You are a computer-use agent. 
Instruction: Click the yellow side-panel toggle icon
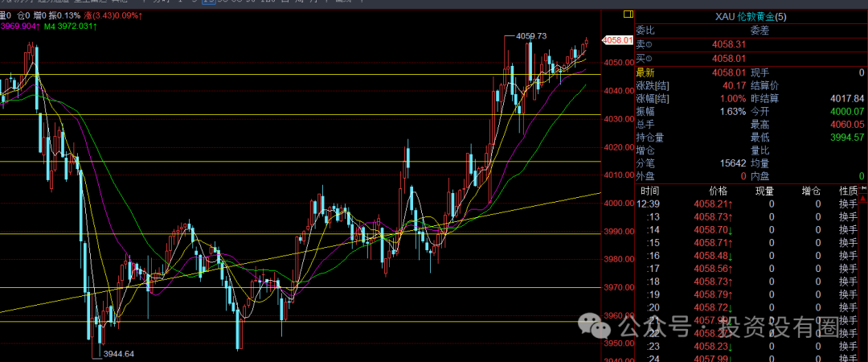coord(628,14)
